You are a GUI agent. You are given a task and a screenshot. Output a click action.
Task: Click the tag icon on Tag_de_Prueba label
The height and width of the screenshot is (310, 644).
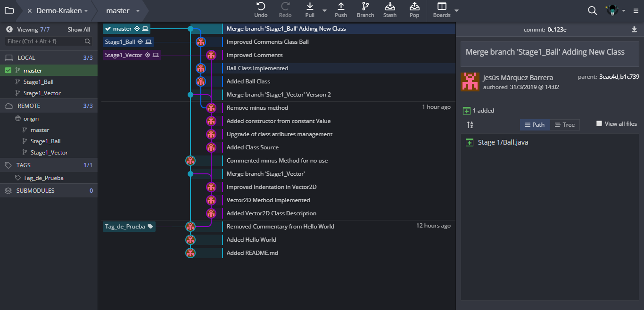[x=150, y=227]
